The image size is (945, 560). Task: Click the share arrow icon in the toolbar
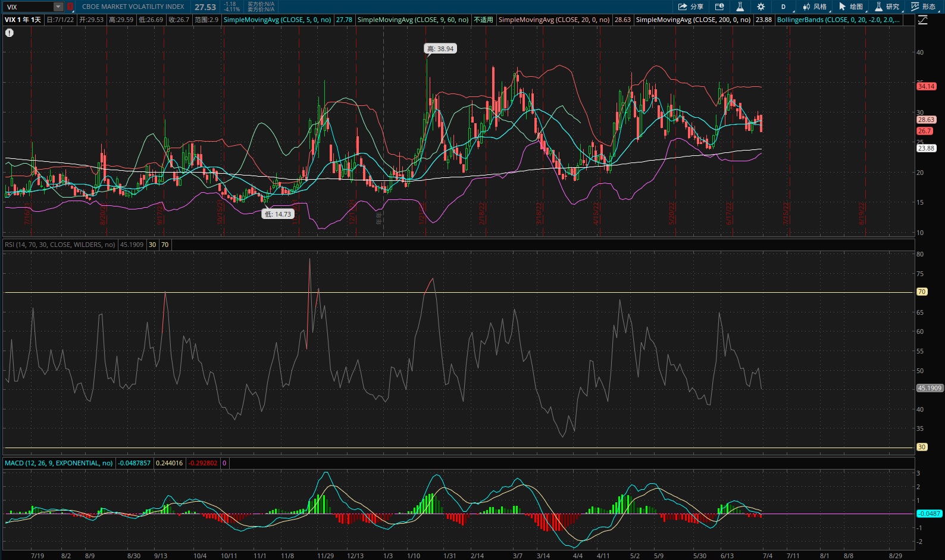pos(683,7)
